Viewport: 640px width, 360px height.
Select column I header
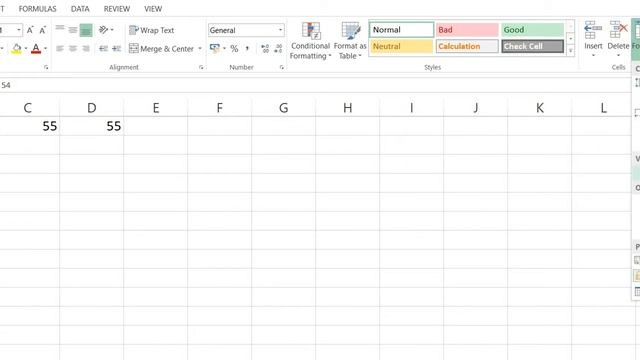[x=412, y=108]
